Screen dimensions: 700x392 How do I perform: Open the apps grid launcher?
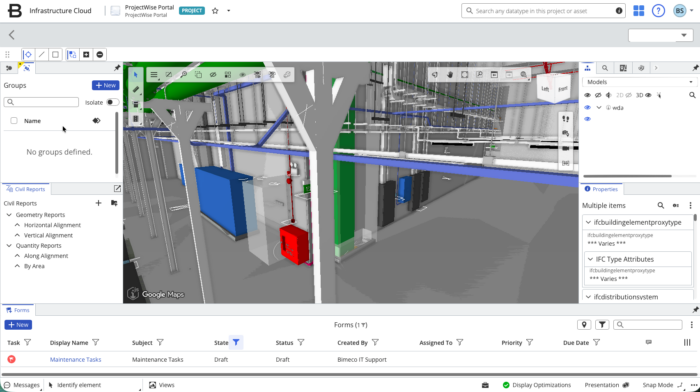(x=638, y=11)
